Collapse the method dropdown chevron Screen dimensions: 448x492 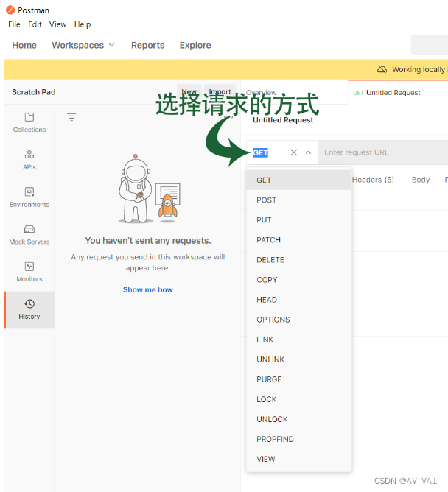coord(308,152)
